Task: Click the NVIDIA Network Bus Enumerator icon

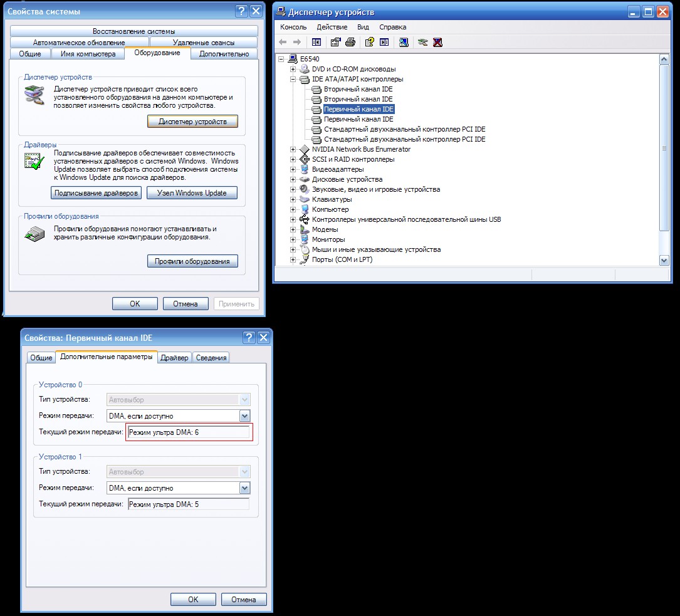Action: point(305,149)
